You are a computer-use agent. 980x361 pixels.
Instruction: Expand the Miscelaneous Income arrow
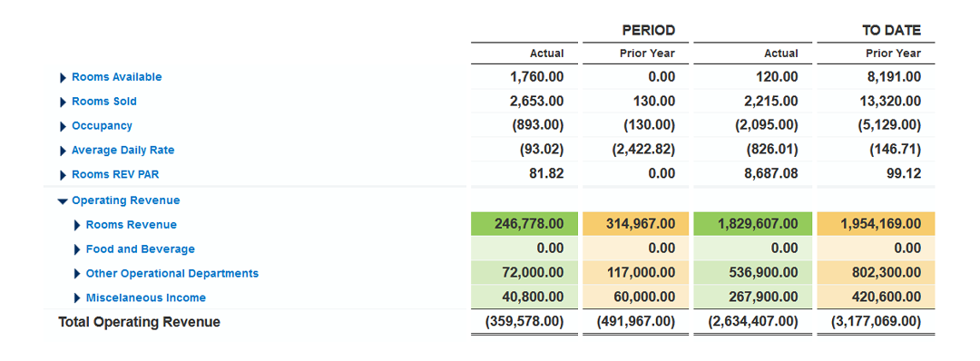[77, 298]
